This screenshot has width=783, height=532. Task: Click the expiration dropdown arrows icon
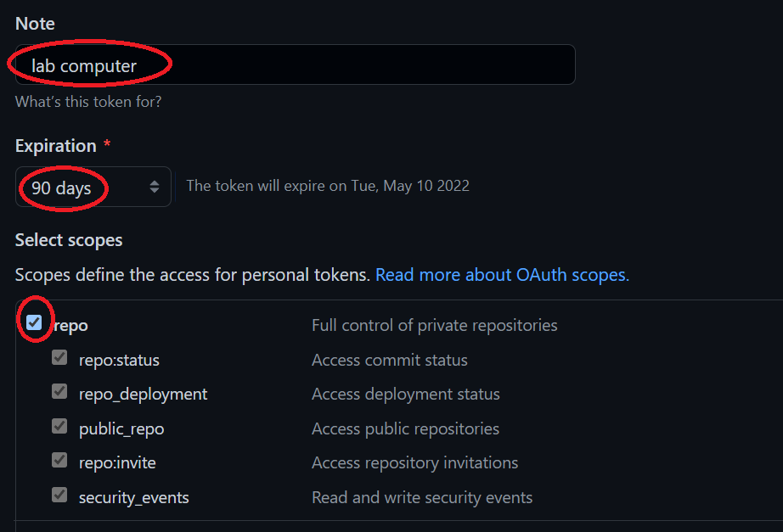[x=155, y=188]
